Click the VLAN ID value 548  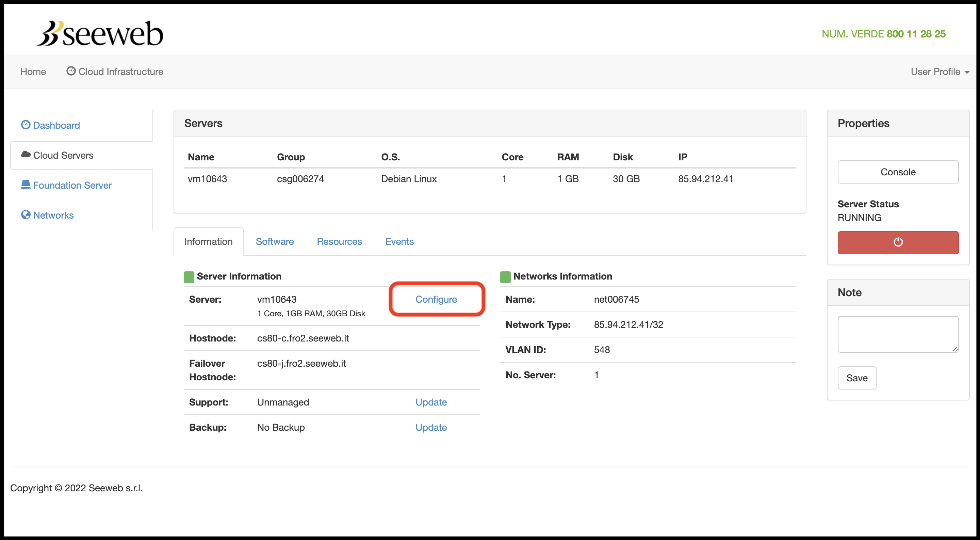602,350
